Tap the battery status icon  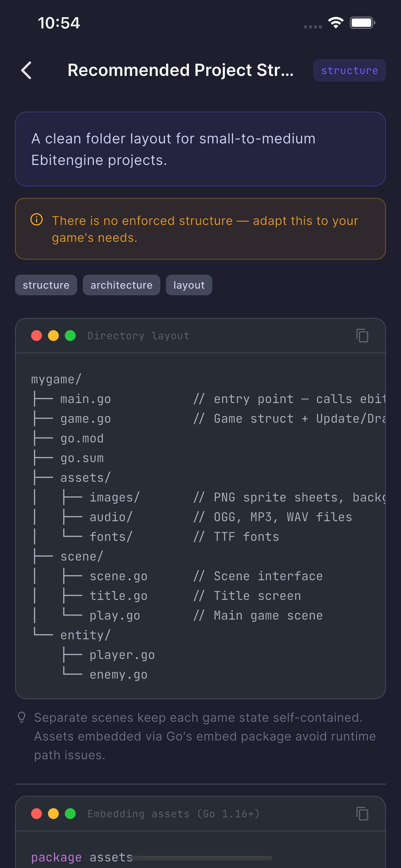362,22
